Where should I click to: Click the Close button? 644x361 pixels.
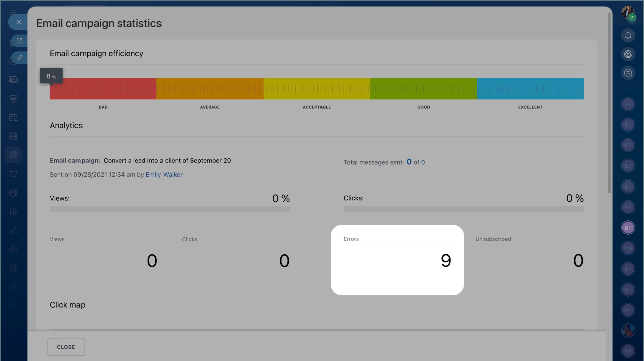[66, 347]
